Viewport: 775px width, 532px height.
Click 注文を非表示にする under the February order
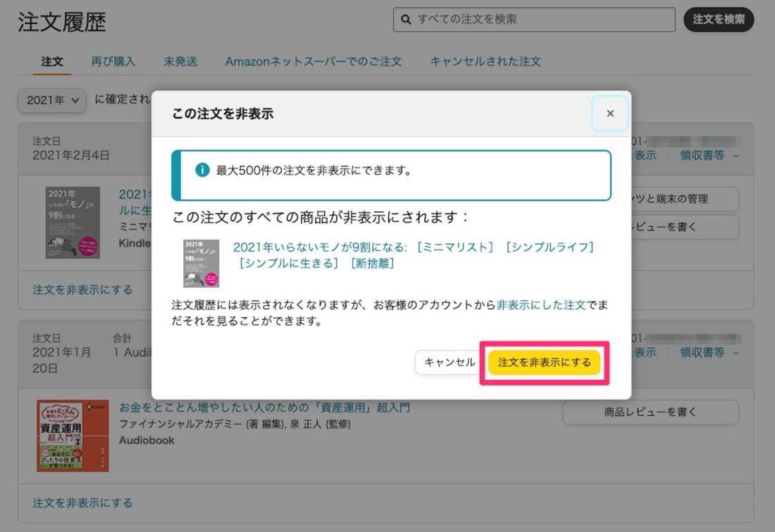click(82, 290)
